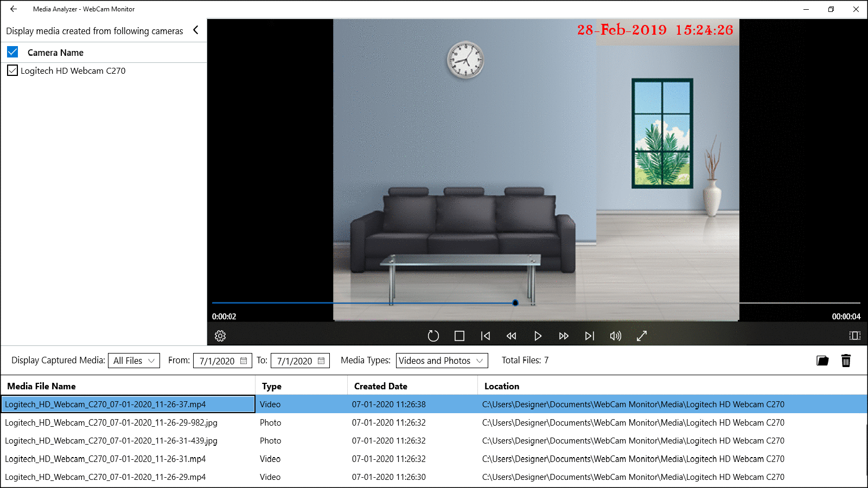The image size is (868, 488).
Task: Select the repeat/loop playback icon
Action: [x=433, y=336]
